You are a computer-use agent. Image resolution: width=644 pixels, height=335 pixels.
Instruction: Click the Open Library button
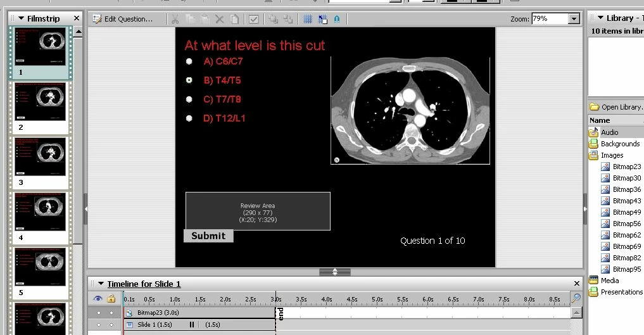pos(616,107)
